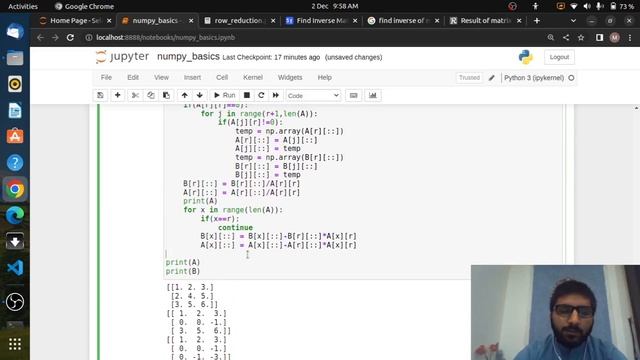Paste cells below icon
The height and width of the screenshot is (360, 640).
[166, 95]
